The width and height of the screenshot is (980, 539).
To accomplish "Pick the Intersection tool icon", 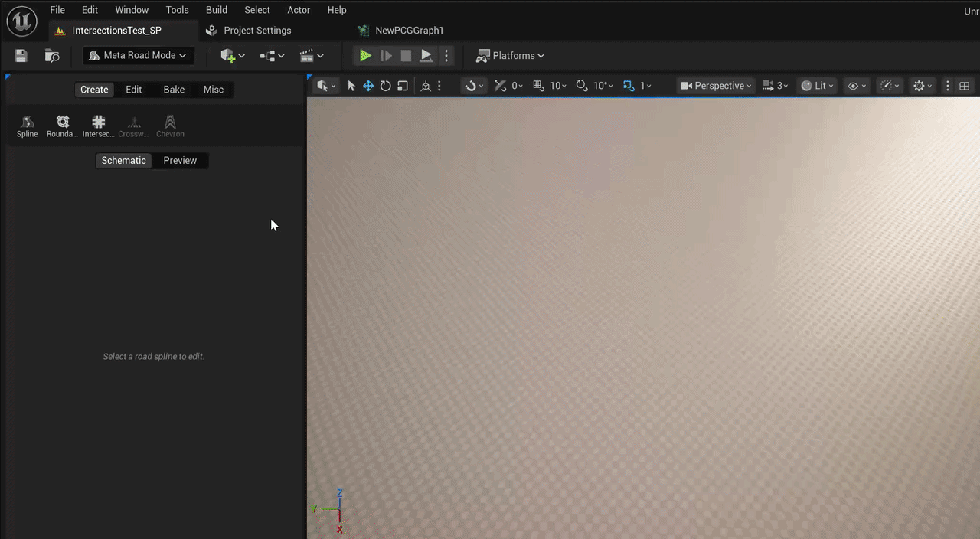I will [x=98, y=126].
